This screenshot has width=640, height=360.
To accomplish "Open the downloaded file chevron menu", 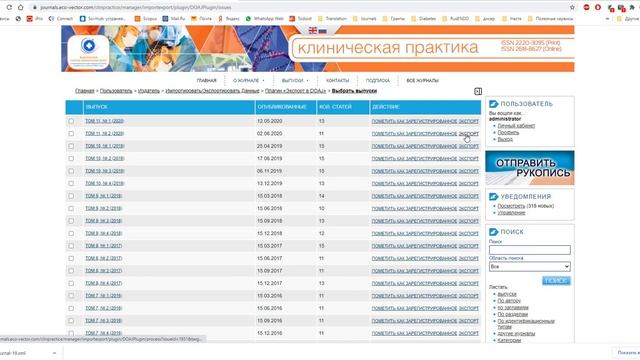I will pos(54,353).
